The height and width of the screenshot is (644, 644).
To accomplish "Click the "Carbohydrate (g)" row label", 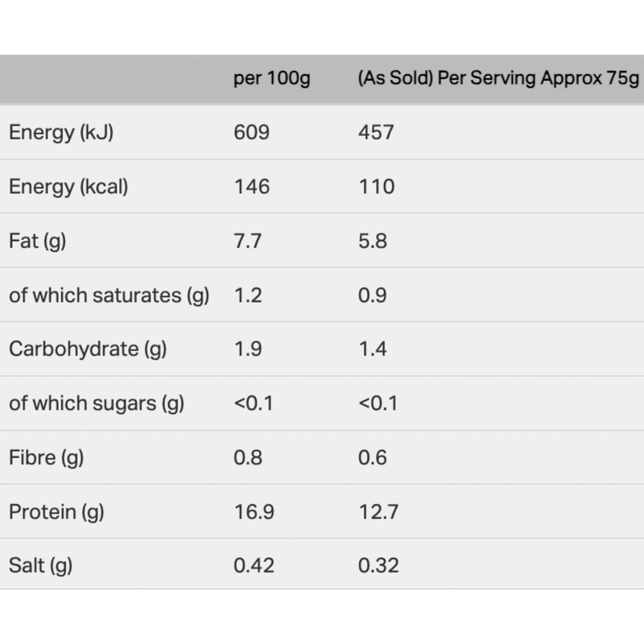I will click(x=88, y=349).
